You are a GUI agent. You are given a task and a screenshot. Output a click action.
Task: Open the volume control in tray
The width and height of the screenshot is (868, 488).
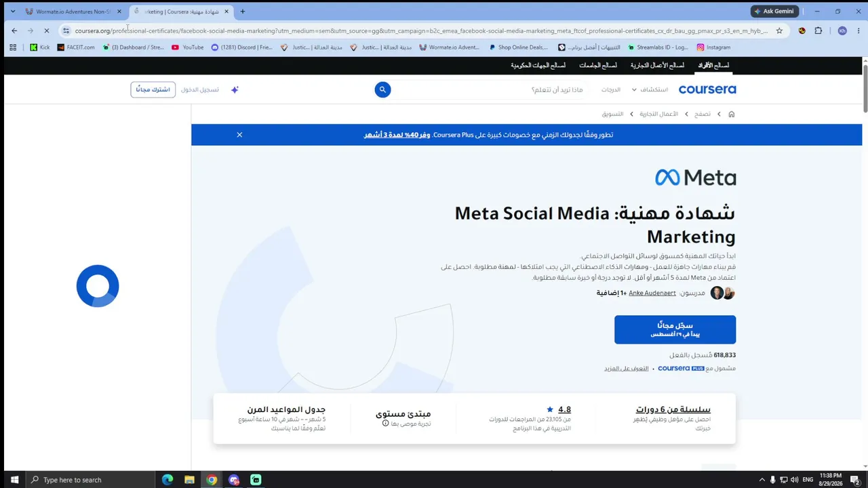[x=794, y=480]
